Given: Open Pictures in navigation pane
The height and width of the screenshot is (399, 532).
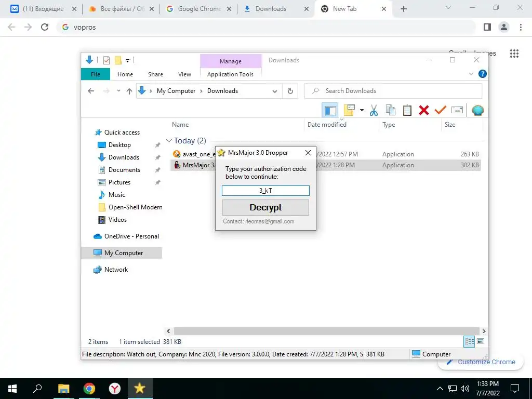Looking at the screenshot, I should coord(119,182).
